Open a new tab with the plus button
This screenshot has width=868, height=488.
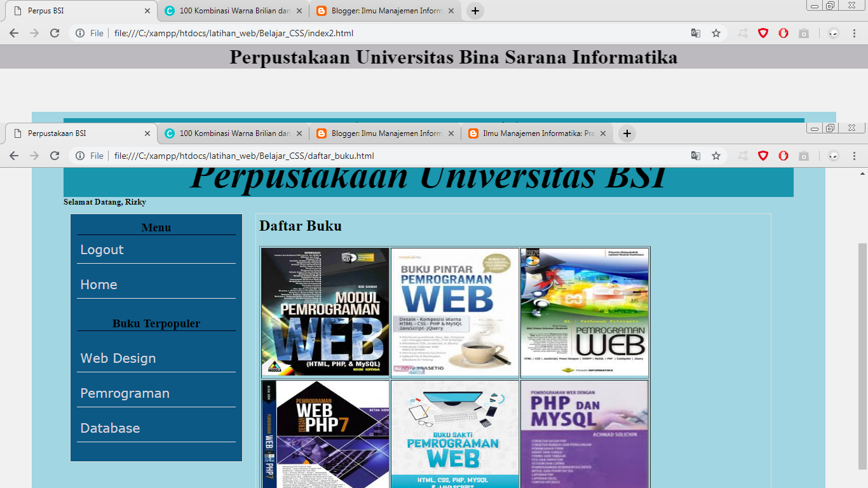point(627,133)
